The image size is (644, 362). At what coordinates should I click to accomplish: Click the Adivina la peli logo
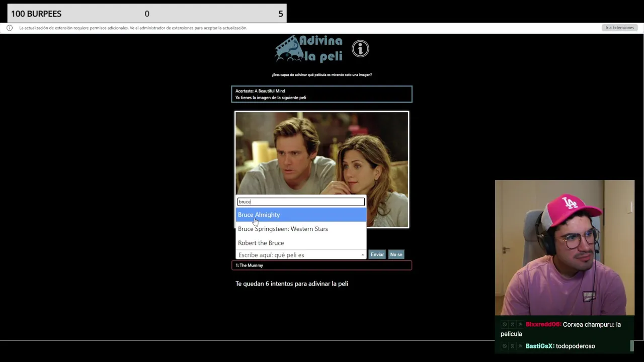pyautogui.click(x=309, y=48)
